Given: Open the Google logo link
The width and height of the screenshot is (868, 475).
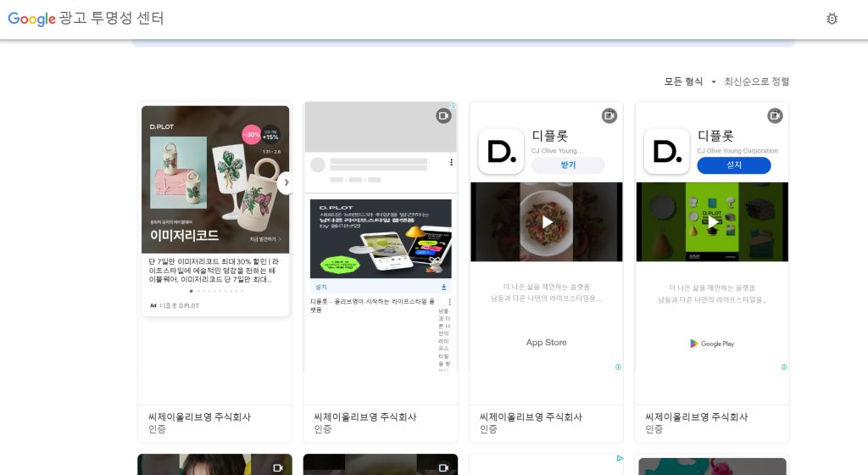Looking at the screenshot, I should pos(31,19).
